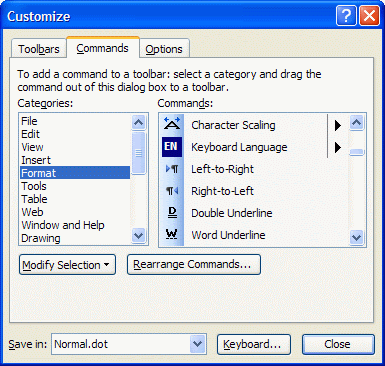Click the Word Underline W icon

pyautogui.click(x=172, y=235)
